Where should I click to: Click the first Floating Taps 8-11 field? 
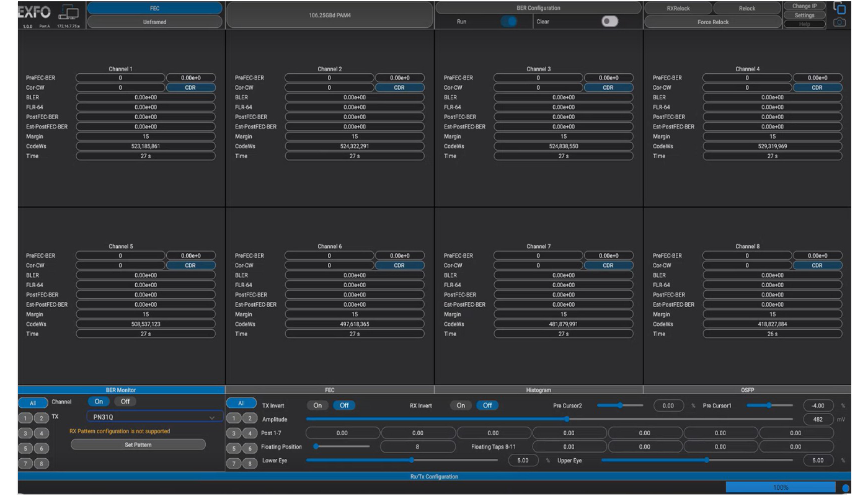coord(569,446)
